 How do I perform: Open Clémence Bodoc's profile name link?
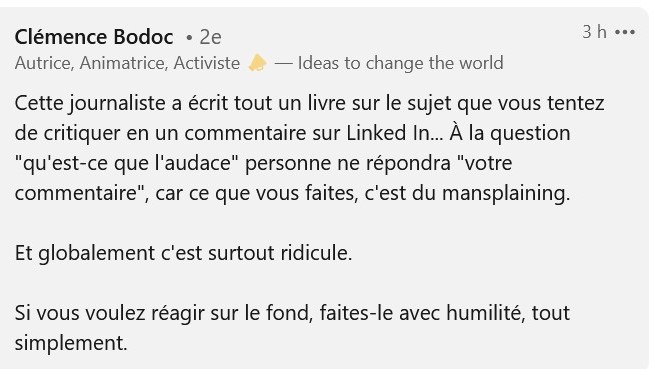(94, 37)
